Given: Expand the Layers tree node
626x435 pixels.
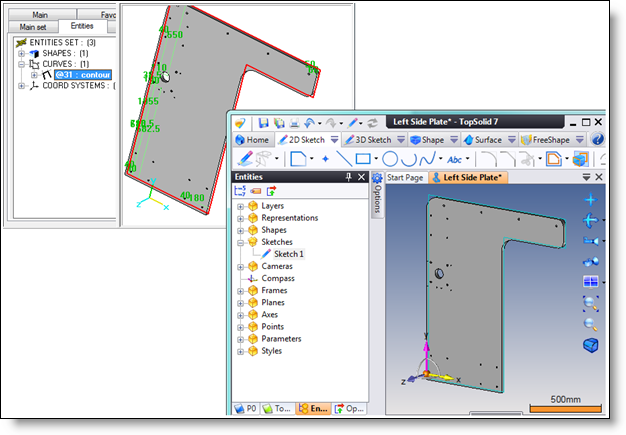Looking at the screenshot, I should tap(240, 206).
